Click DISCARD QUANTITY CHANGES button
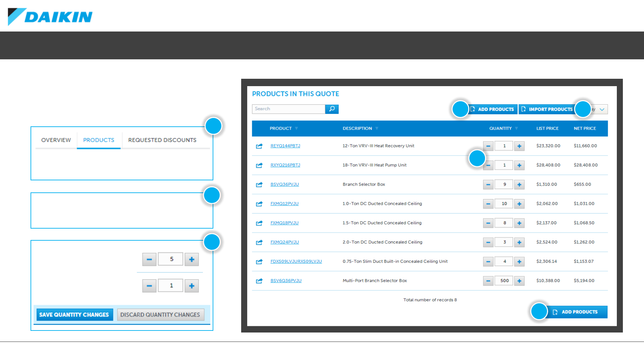Screen dimensions: 644x362 [160, 315]
